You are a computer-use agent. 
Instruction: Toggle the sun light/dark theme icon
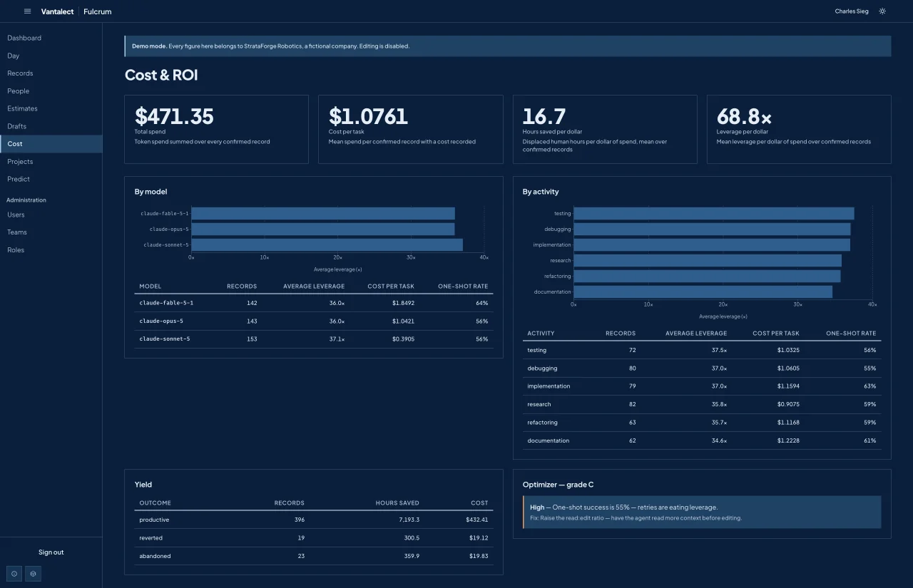[882, 11]
